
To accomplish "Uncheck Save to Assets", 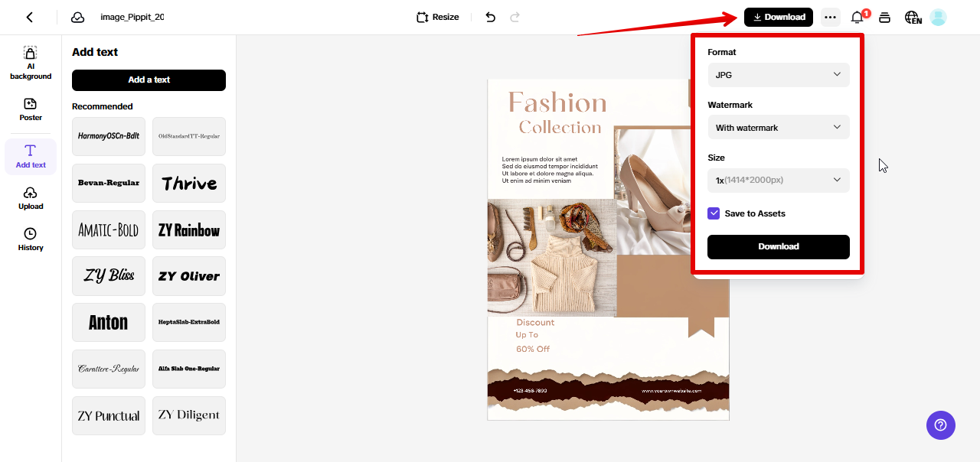I will pyautogui.click(x=714, y=213).
